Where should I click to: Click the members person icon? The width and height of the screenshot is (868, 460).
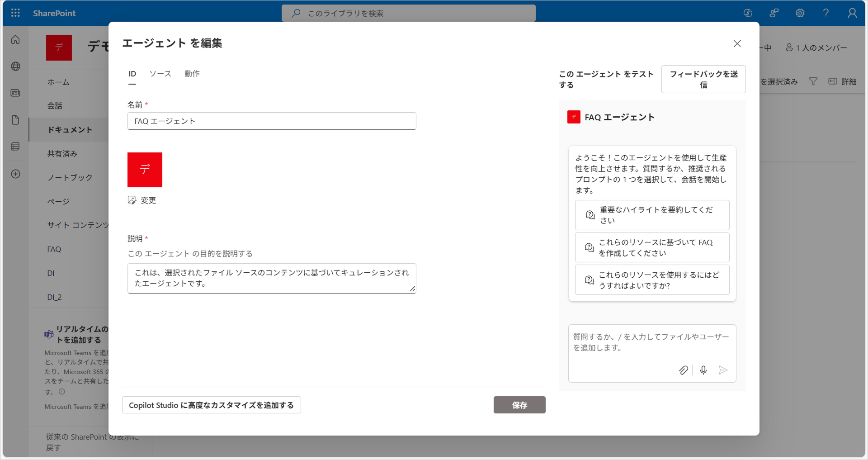[789, 47]
